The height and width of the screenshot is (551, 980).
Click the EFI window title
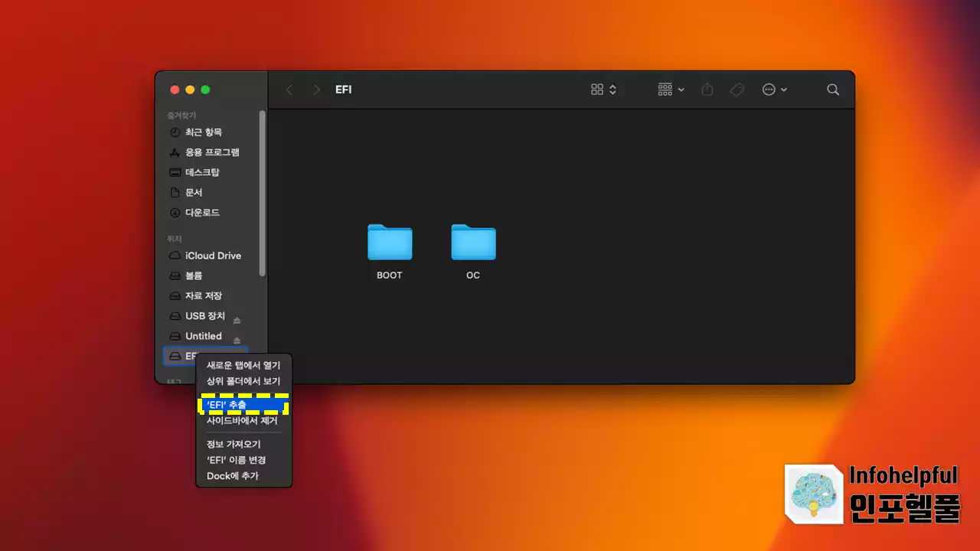(344, 90)
